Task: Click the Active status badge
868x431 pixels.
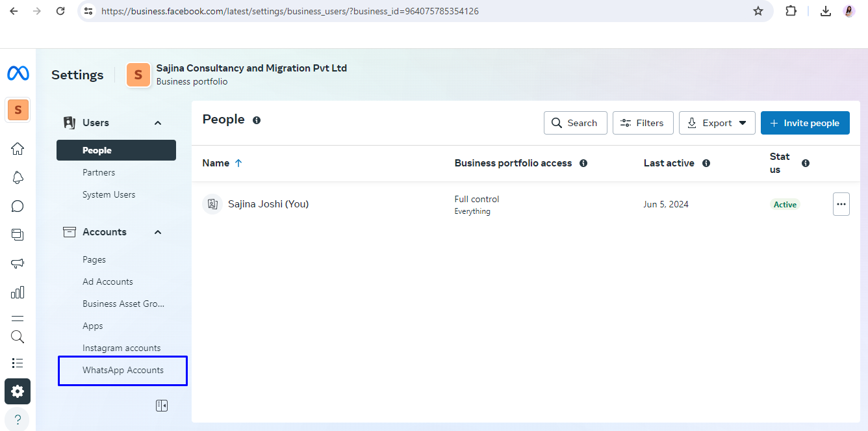Action: (785, 204)
